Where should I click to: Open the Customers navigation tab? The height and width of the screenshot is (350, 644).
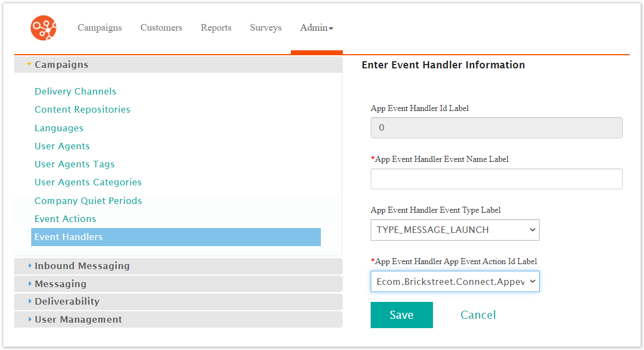tap(161, 27)
